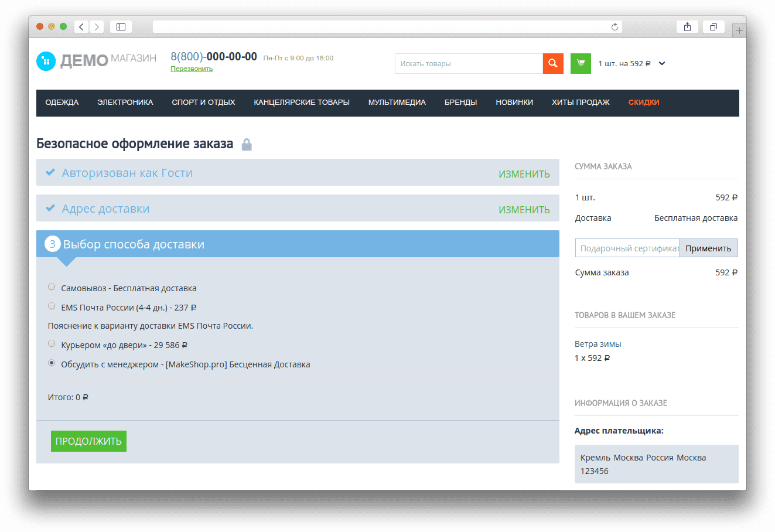Click the Демо Магазин logo icon
The width and height of the screenshot is (775, 532).
point(46,61)
